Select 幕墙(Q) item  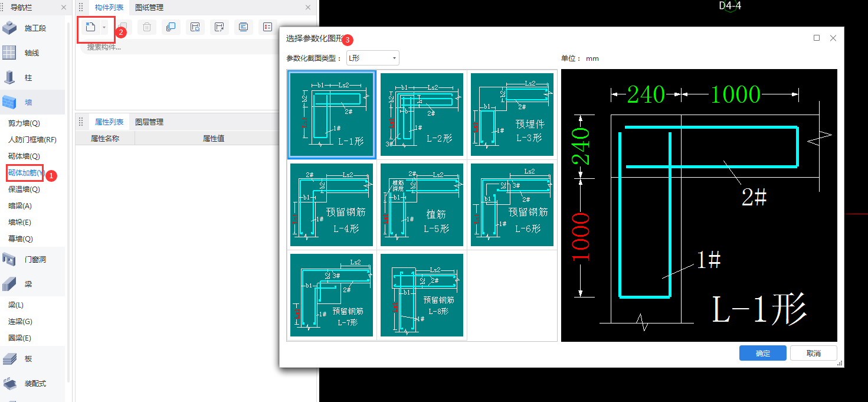(21, 239)
